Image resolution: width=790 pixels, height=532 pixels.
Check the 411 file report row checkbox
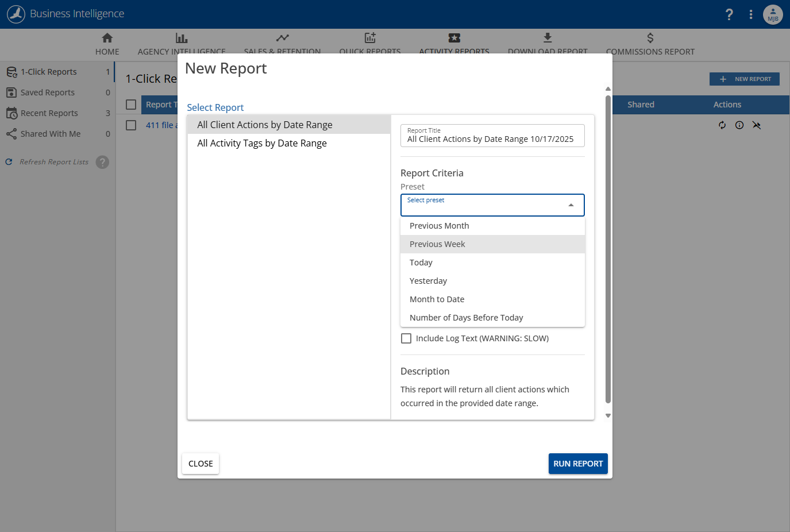click(131, 125)
